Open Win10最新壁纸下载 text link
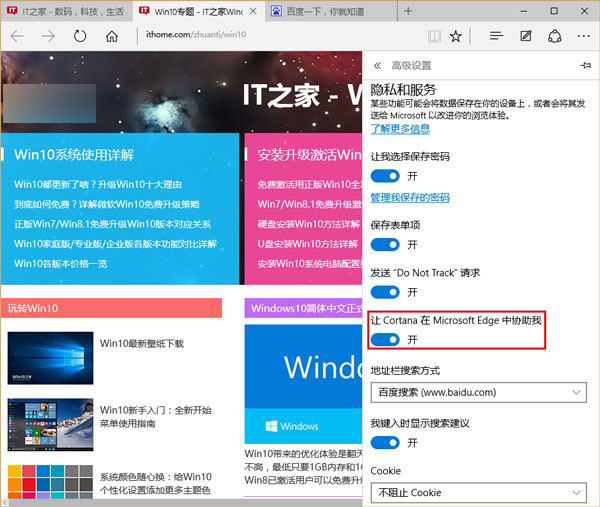The image size is (600, 507). click(x=142, y=343)
